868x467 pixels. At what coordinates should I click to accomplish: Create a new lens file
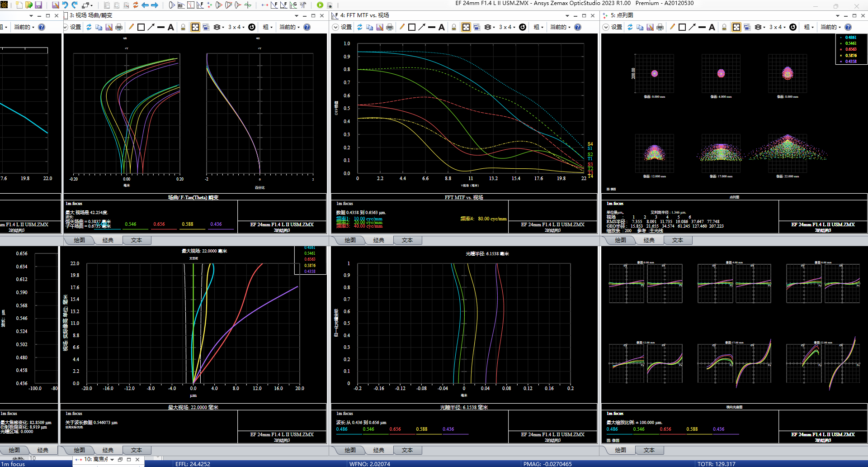coord(19,5)
